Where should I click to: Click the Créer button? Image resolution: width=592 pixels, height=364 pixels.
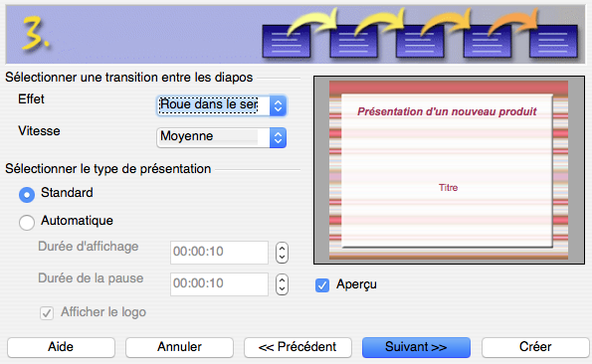[x=535, y=347]
